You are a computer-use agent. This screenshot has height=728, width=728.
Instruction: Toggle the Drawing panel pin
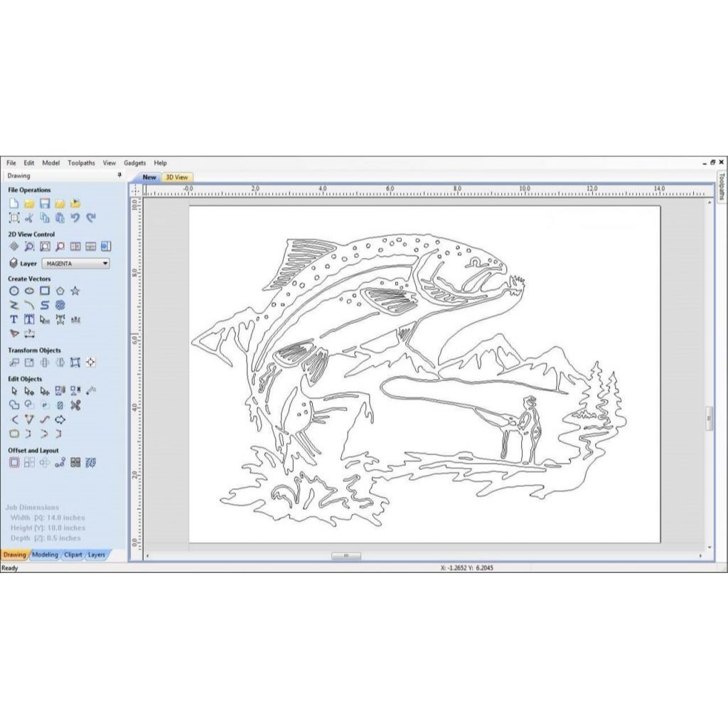pos(119,176)
